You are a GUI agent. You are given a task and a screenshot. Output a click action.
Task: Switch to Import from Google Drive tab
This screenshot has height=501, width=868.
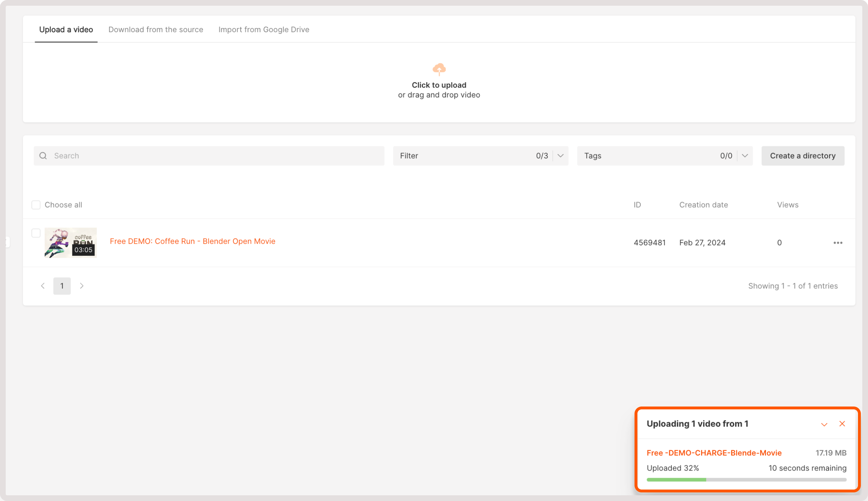[x=264, y=29]
